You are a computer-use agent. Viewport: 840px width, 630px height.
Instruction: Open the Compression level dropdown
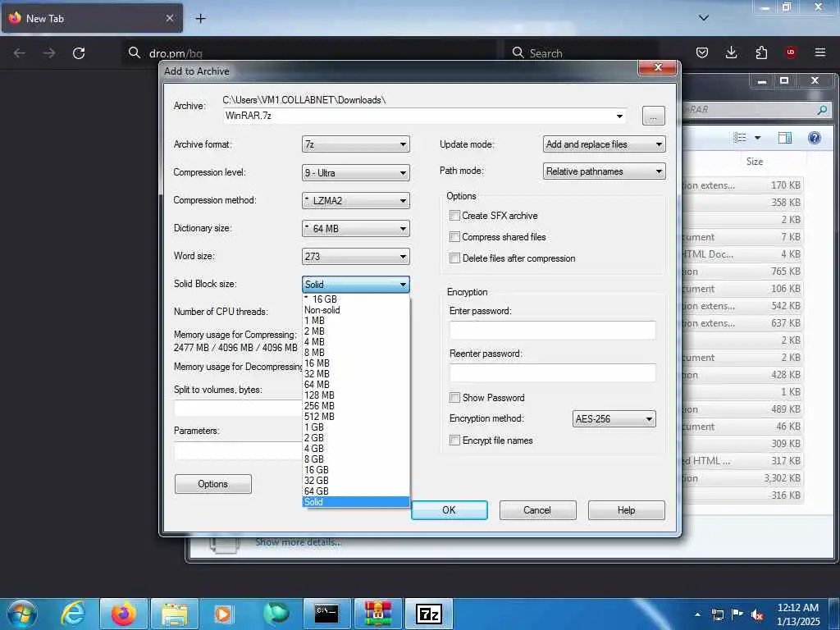click(x=356, y=172)
